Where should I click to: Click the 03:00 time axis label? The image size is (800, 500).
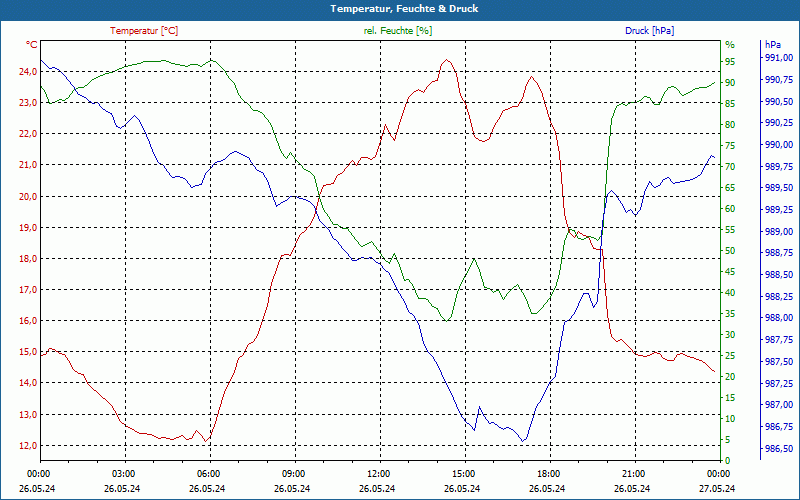(x=122, y=474)
